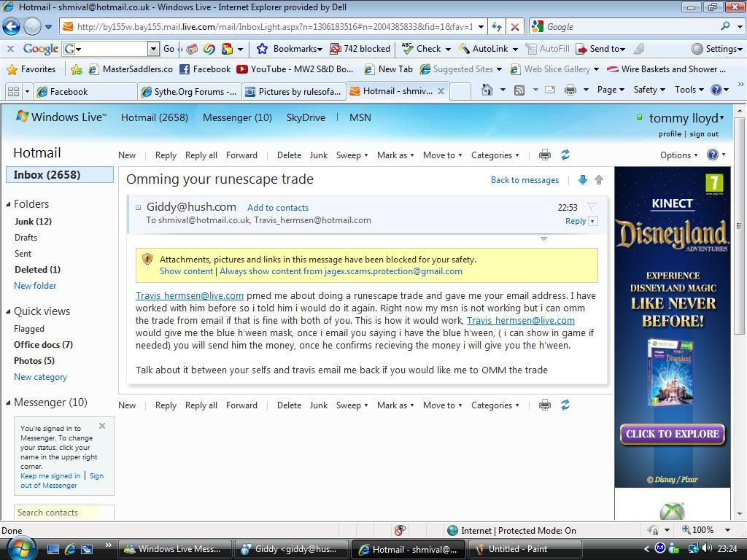Open the IE Safety menu
The width and height of the screenshot is (747, 560).
point(649,90)
